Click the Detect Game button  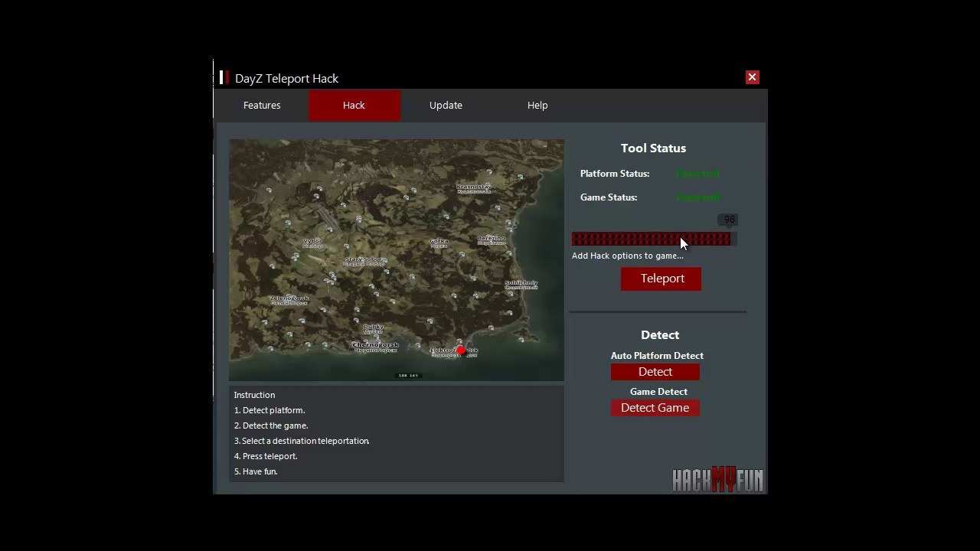click(655, 408)
